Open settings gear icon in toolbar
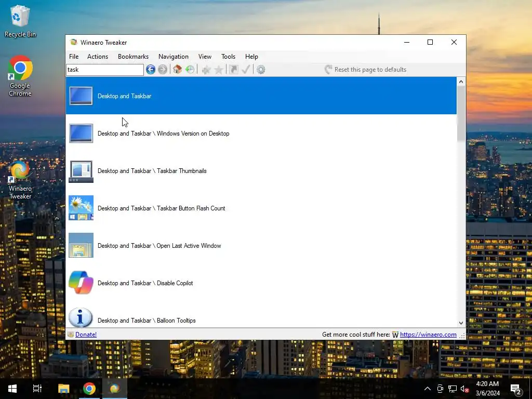Screen dimensions: 532x399 pyautogui.click(x=261, y=70)
